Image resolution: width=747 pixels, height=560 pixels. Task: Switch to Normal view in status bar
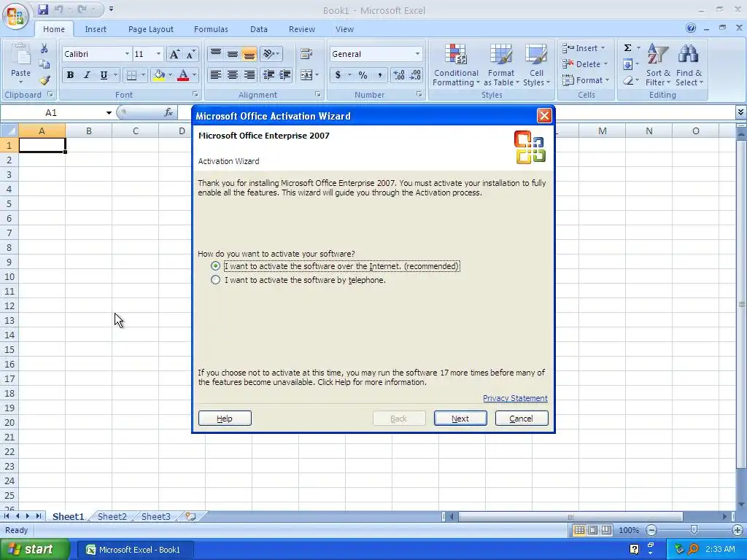pos(579,530)
